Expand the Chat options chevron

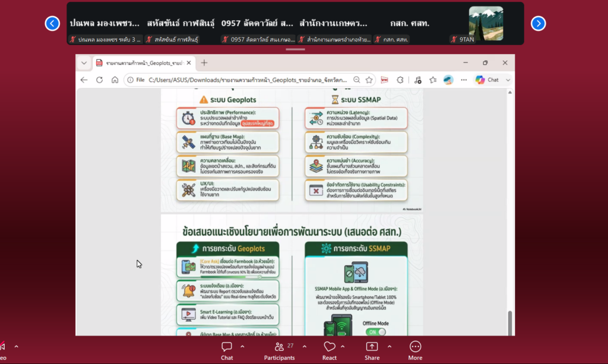(x=242, y=347)
